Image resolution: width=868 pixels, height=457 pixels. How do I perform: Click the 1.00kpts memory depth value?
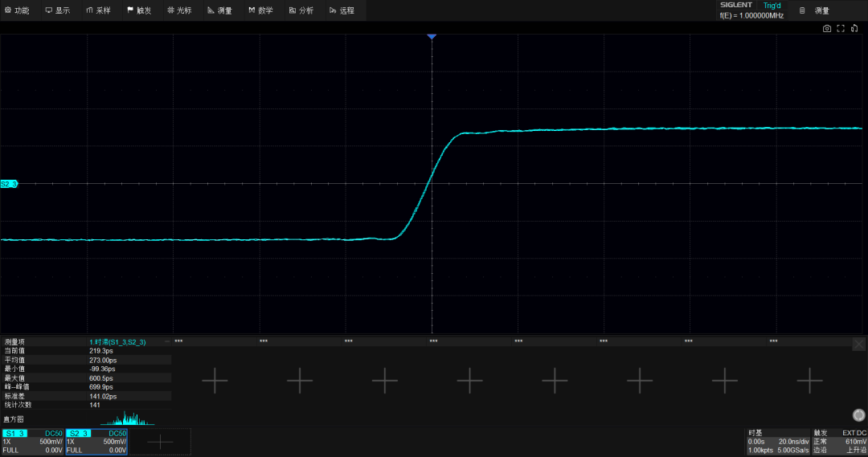760,451
